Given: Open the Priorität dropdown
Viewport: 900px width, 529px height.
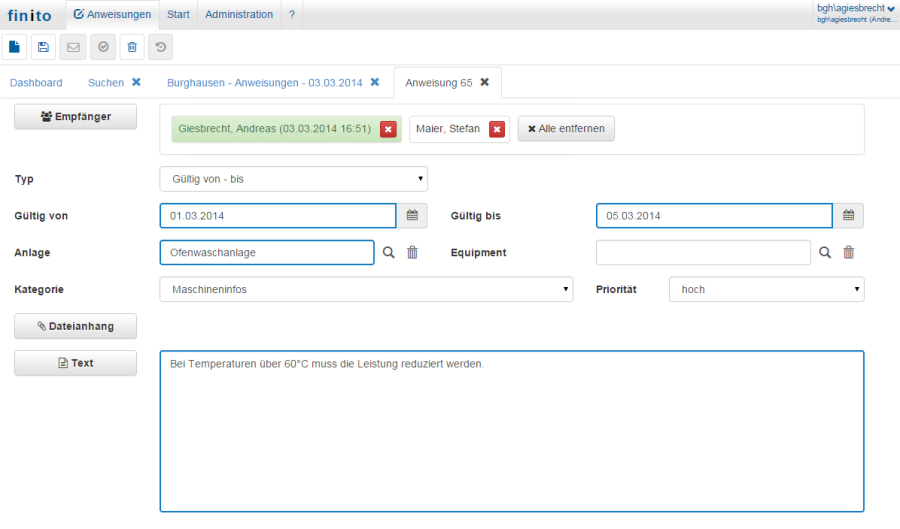Looking at the screenshot, I should [x=766, y=289].
